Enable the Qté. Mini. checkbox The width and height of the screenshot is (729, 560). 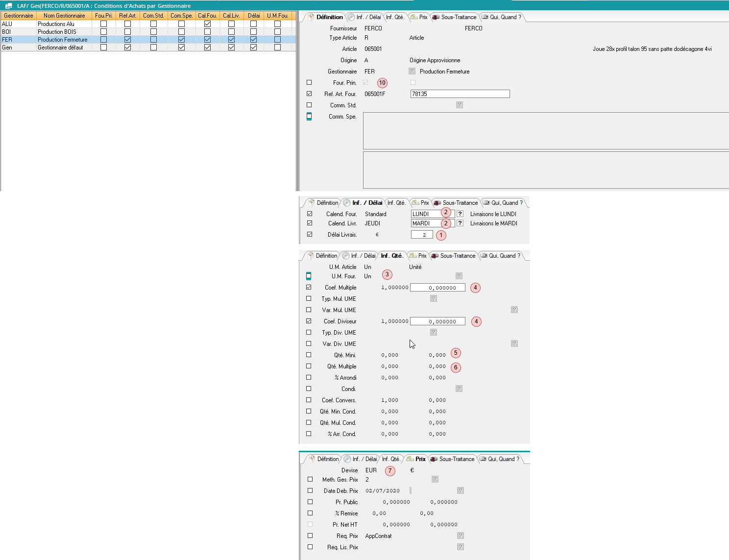pyautogui.click(x=309, y=355)
